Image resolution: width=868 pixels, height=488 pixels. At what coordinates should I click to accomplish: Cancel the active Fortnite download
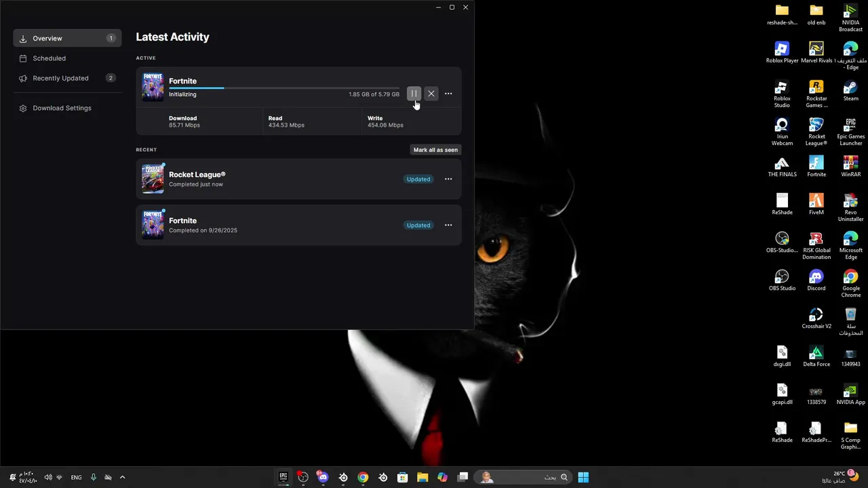(431, 94)
